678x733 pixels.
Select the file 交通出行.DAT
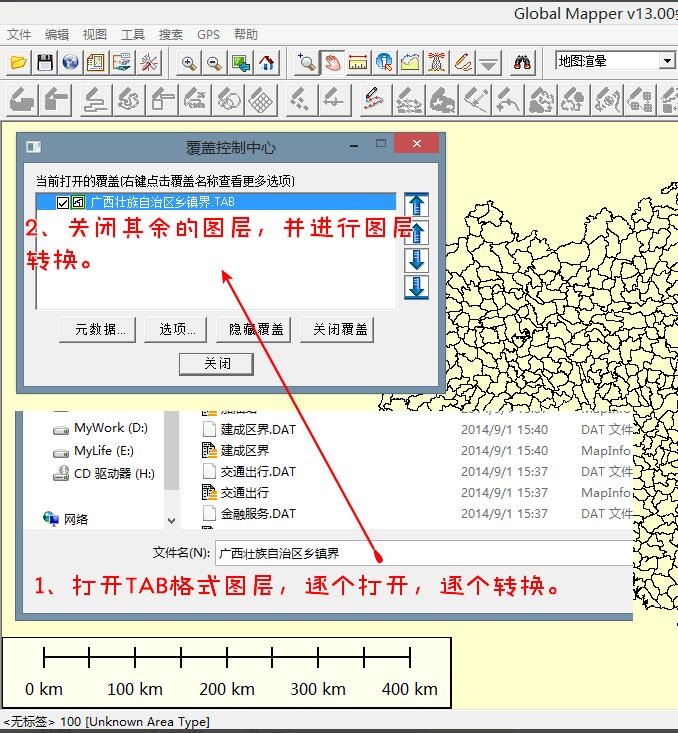(249, 472)
